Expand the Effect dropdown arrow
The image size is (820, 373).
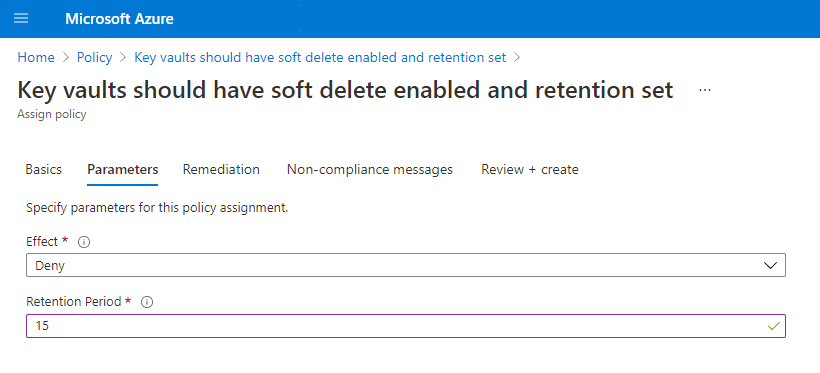click(x=770, y=266)
